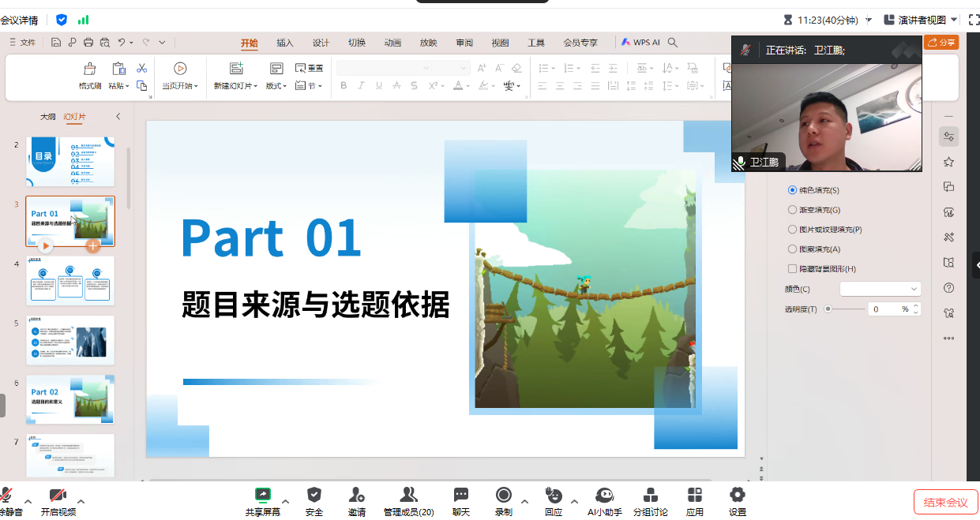Open the Design (设计) ribbon tab

[x=321, y=43]
